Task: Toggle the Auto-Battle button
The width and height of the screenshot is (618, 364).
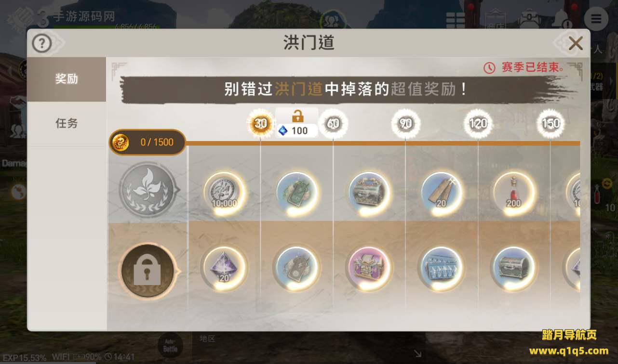Action: click(170, 346)
